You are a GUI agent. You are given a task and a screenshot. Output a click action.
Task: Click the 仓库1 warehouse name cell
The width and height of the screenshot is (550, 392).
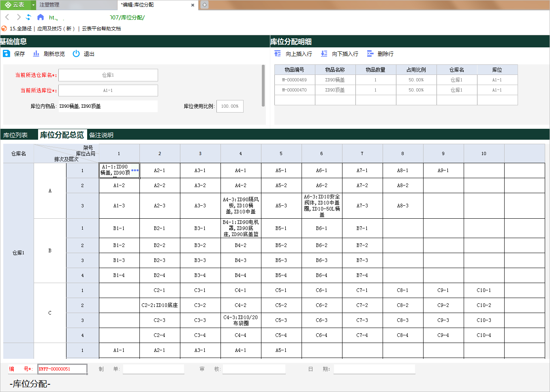[18, 253]
